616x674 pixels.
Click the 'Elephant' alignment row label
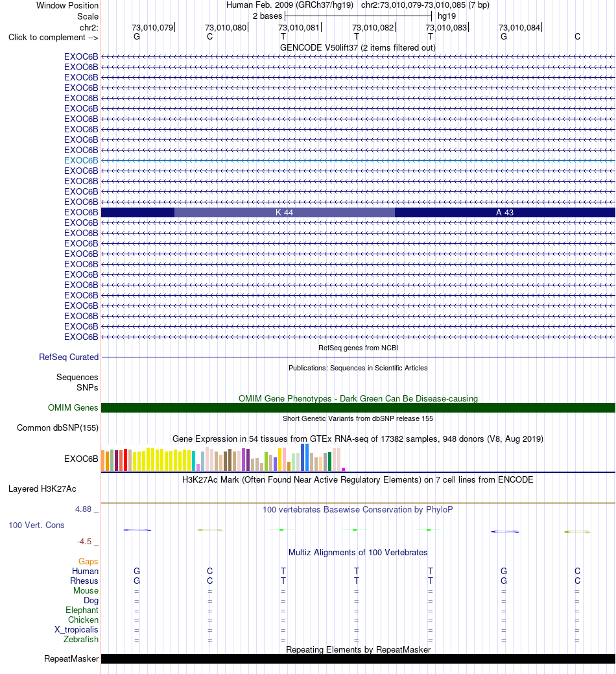point(82,610)
